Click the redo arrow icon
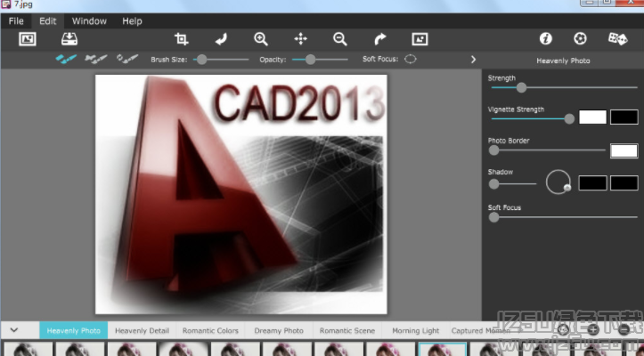The image size is (644, 356). pyautogui.click(x=380, y=39)
